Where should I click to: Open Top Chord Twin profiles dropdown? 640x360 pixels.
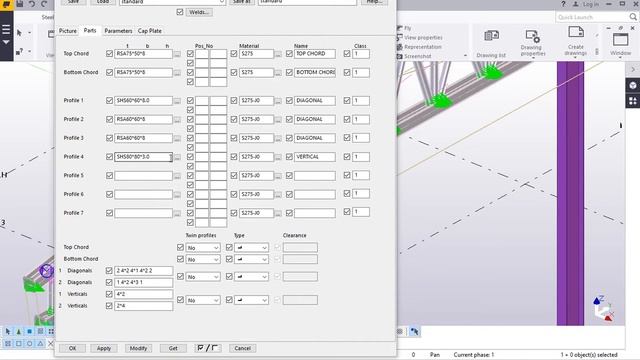(x=203, y=248)
